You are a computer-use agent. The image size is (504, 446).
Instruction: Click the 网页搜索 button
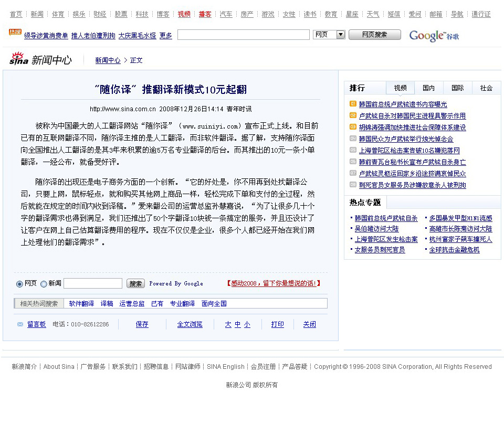(x=375, y=35)
